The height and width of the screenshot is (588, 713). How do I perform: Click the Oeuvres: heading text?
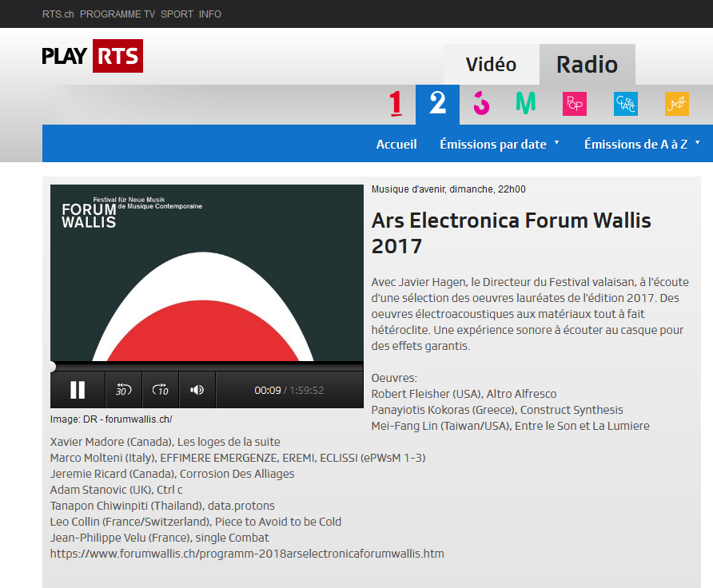[x=394, y=378]
